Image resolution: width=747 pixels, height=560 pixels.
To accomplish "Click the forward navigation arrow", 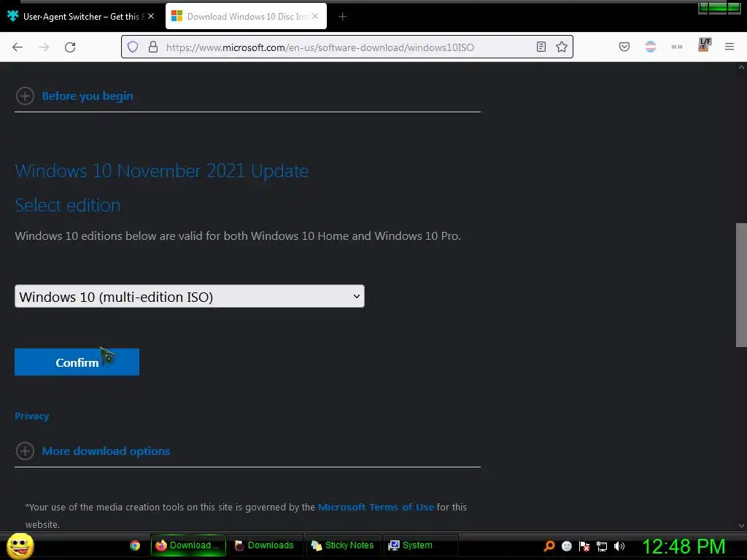I will point(44,47).
